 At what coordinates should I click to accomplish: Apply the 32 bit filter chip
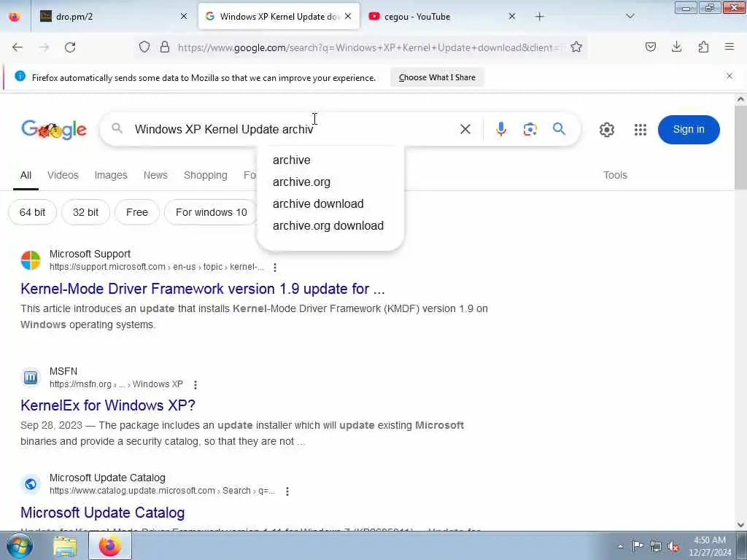(86, 212)
